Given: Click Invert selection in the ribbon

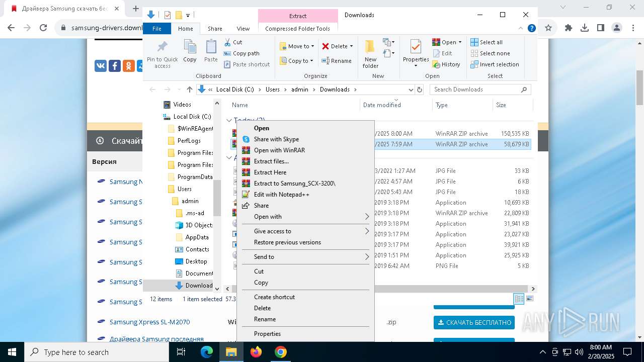Looking at the screenshot, I should click(x=495, y=64).
